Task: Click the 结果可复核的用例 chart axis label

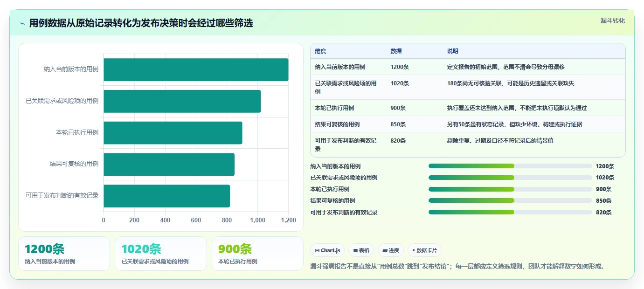Action: click(74, 164)
